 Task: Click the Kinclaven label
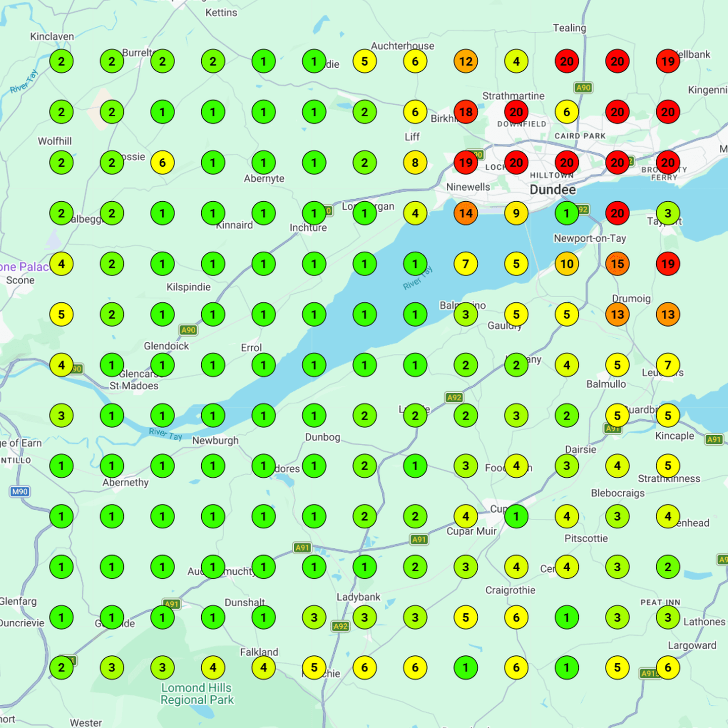tap(52, 36)
